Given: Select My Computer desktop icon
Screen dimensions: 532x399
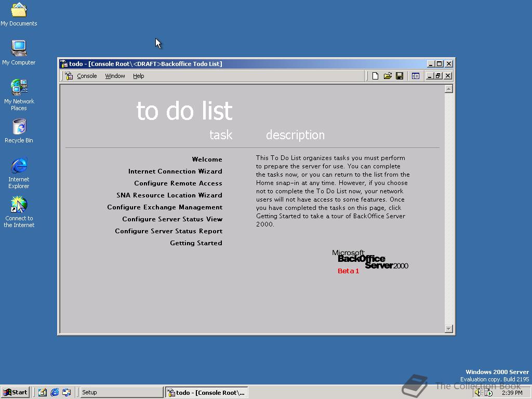Looking at the screenshot, I should (19, 52).
